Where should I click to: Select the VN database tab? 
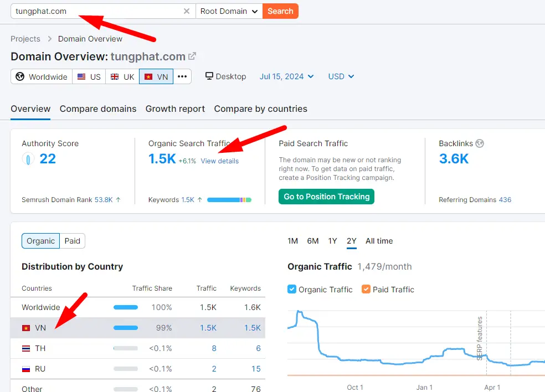click(156, 76)
